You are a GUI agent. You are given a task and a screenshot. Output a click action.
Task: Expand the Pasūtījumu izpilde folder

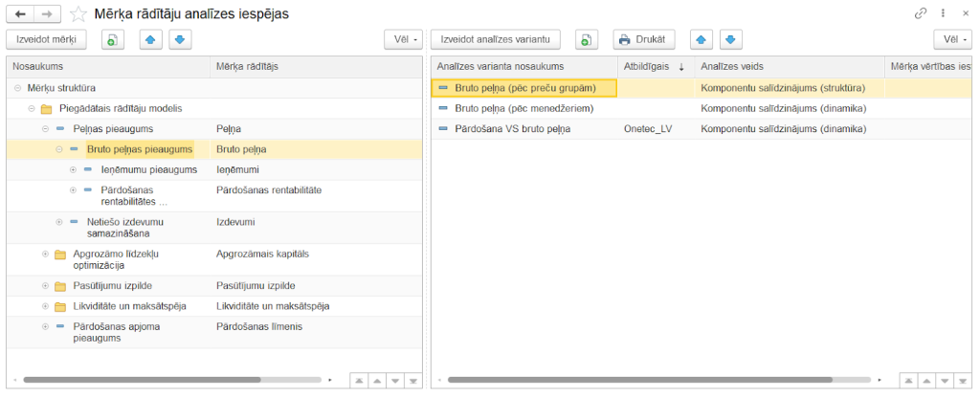[45, 285]
